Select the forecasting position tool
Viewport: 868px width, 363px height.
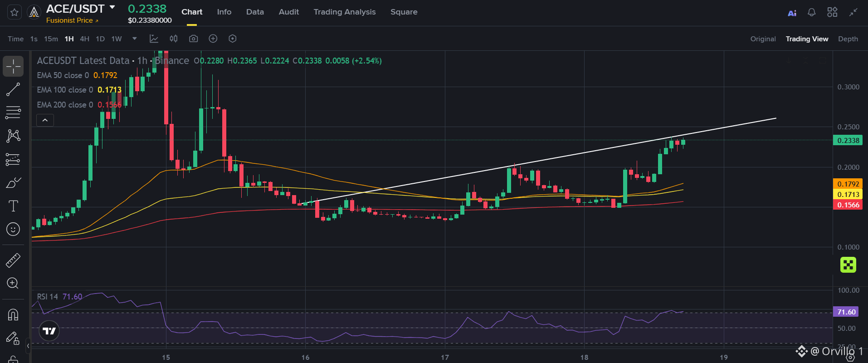[13, 159]
